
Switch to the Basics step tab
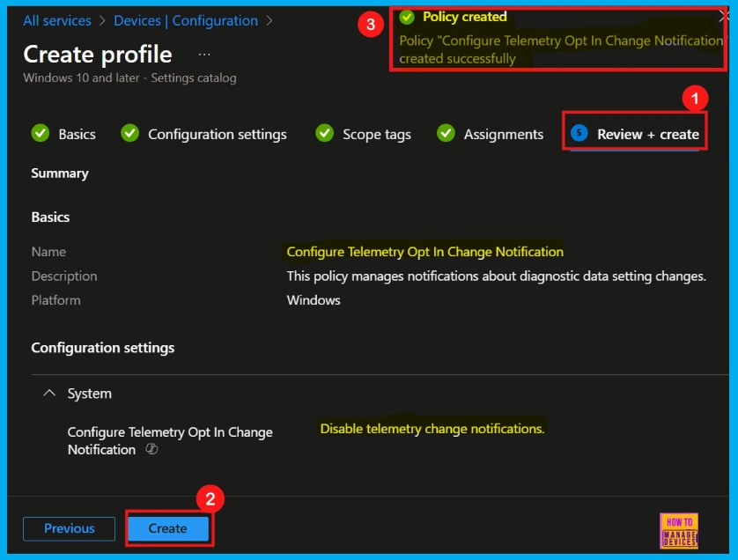(63, 134)
